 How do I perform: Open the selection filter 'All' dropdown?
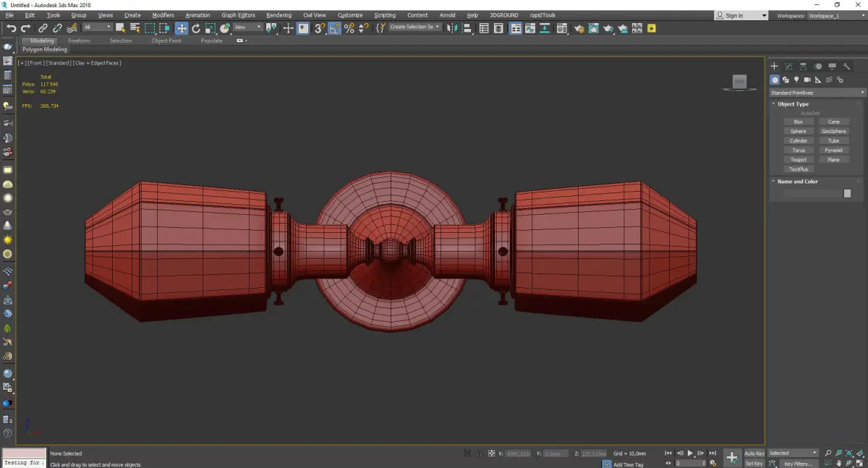pyautogui.click(x=97, y=27)
